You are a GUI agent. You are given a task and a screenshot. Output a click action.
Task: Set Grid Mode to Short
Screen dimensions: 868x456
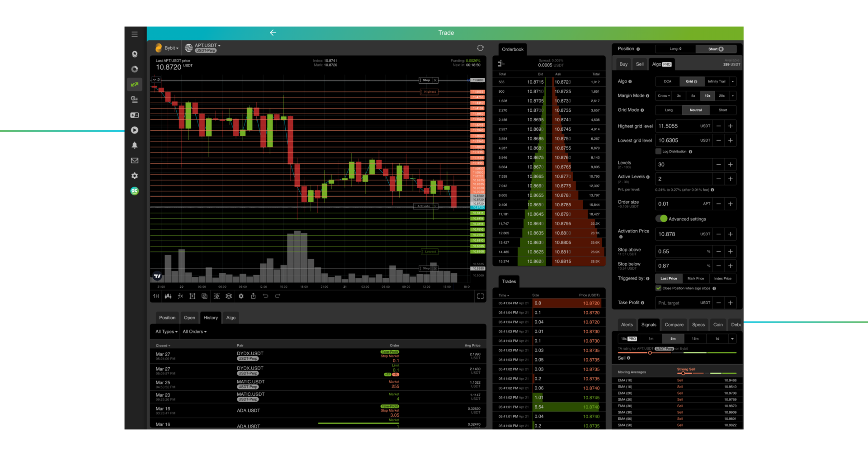click(x=722, y=110)
